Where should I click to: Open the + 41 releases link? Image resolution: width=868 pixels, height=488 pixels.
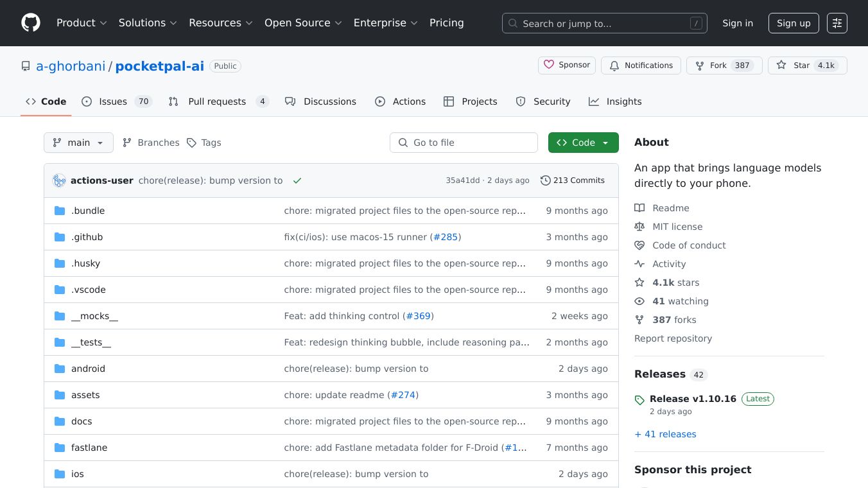click(x=665, y=434)
